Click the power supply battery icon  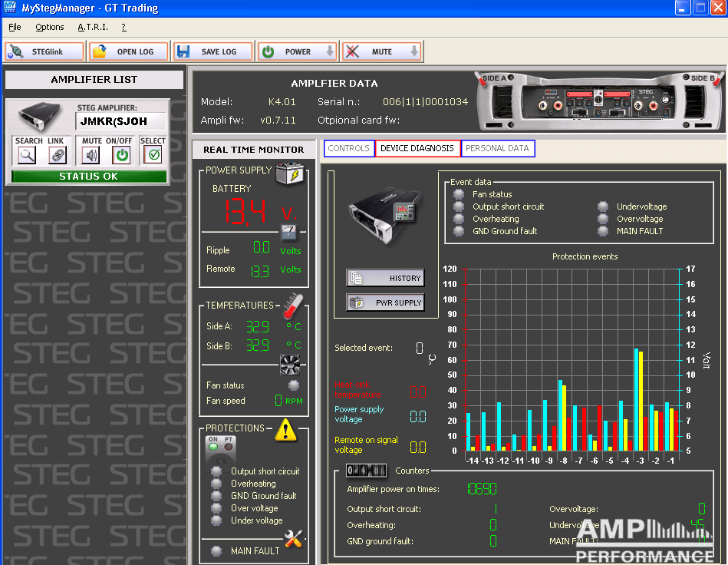click(x=290, y=174)
